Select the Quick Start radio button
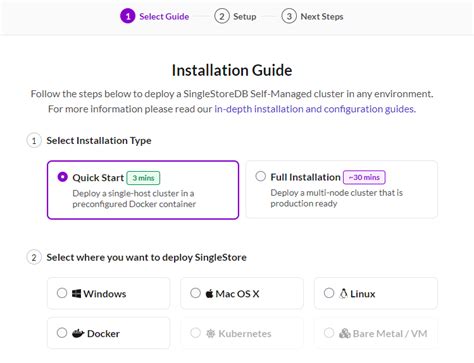The width and height of the screenshot is (474, 363). [x=62, y=177]
